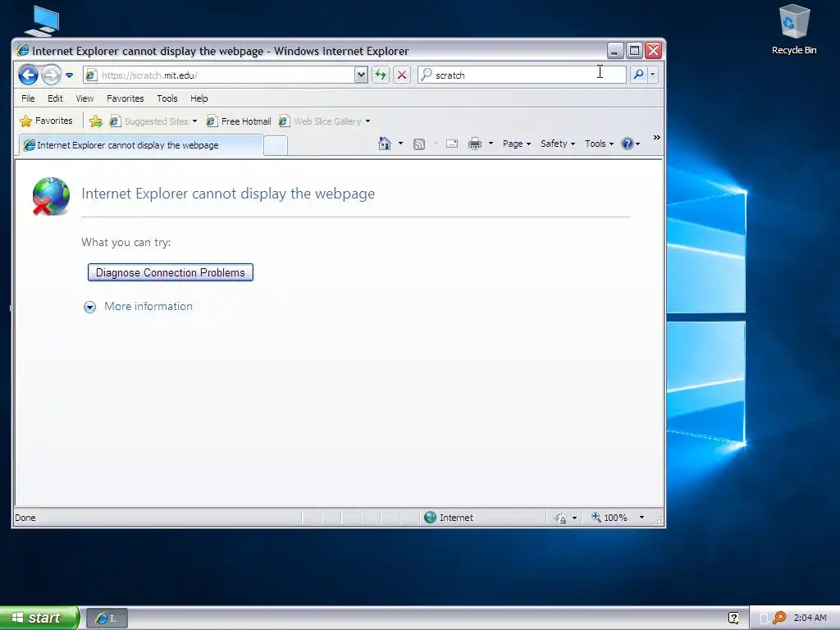Screen dimensions: 840x630
Task: Open the Help menu
Action: click(199, 98)
